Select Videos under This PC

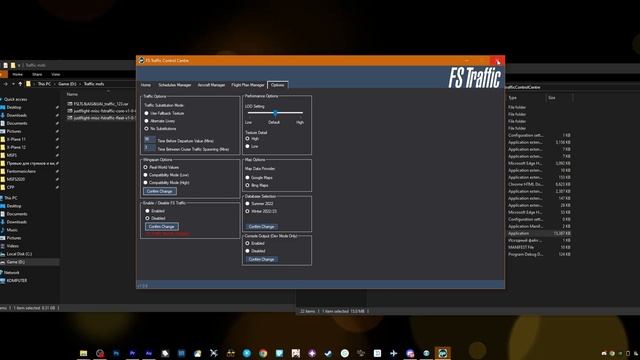[x=12, y=246]
